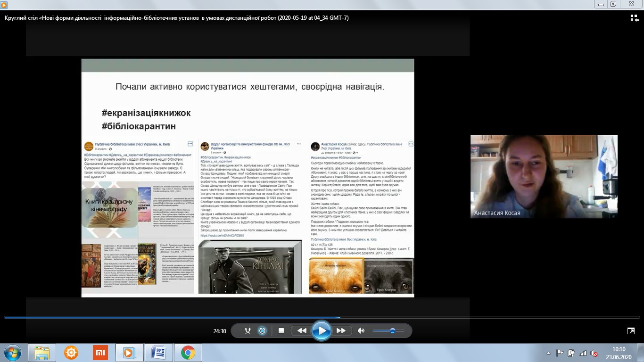Open Microsoft Word from the taskbar
The height and width of the screenshot is (362, 644).
coord(158,353)
